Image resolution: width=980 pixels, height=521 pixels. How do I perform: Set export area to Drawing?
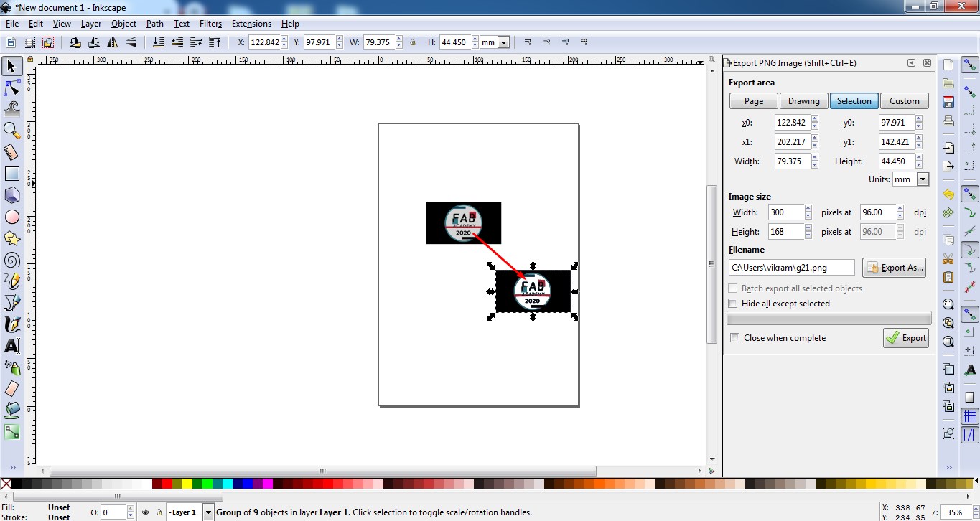tap(804, 101)
